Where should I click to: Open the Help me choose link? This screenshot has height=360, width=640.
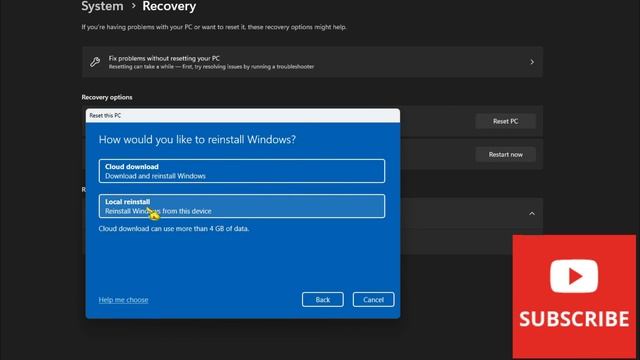pyautogui.click(x=123, y=300)
